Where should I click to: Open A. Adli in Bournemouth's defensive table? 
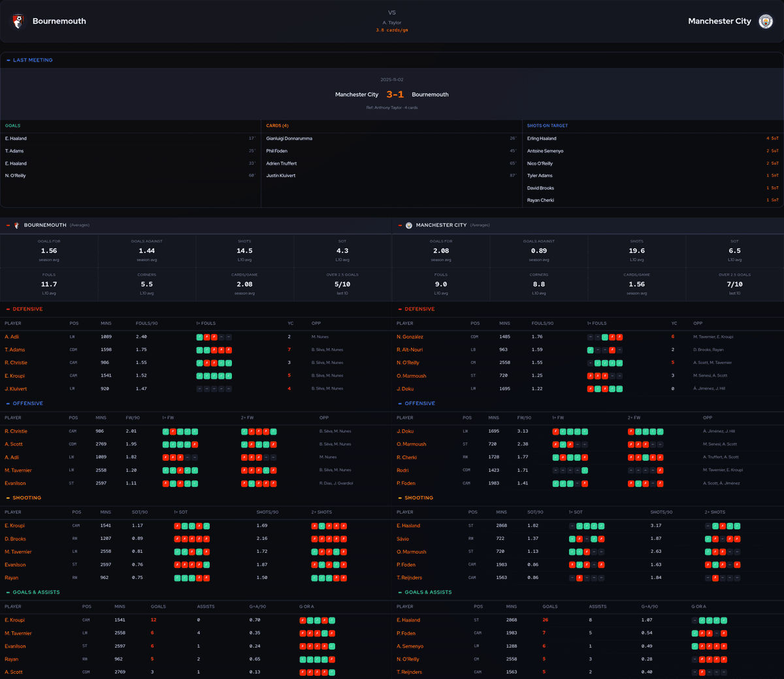(x=12, y=337)
